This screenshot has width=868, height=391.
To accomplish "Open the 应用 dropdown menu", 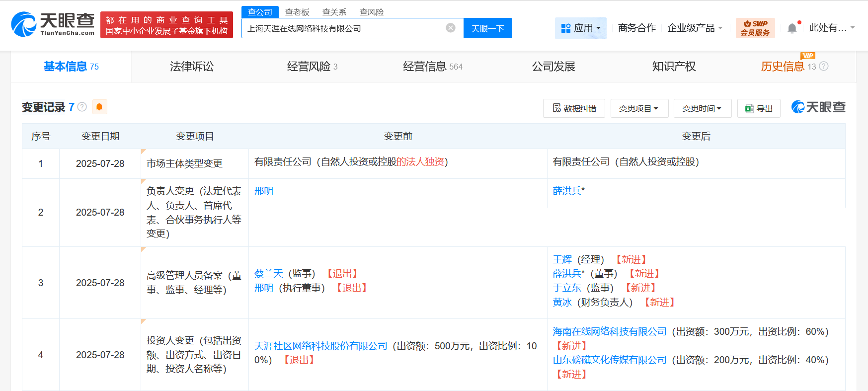I will click(580, 28).
